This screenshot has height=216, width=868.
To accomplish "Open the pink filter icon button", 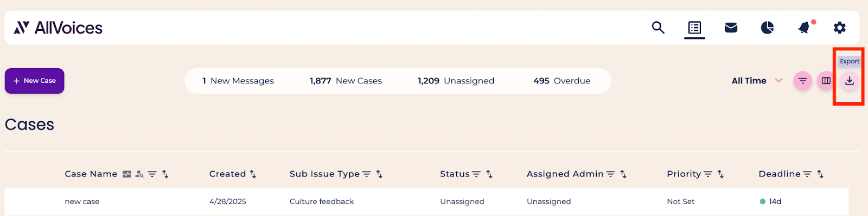I will (x=802, y=81).
